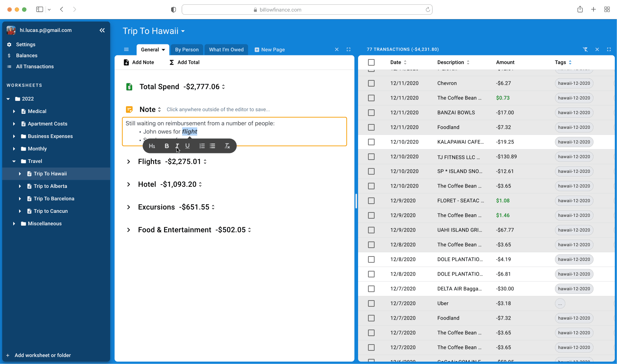Insert a numbered list in note
Image resolution: width=617 pixels, height=364 pixels.
(202, 146)
